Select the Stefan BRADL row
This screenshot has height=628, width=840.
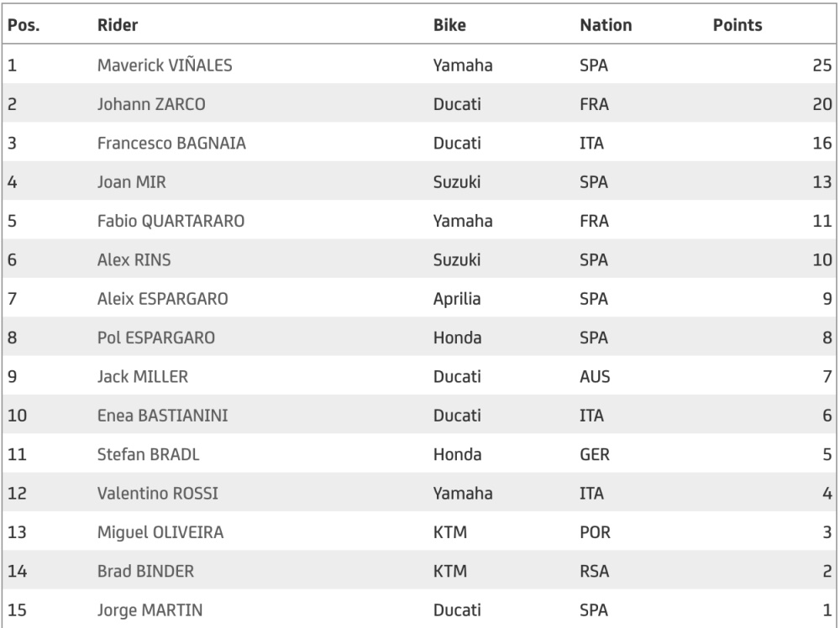[419, 454]
